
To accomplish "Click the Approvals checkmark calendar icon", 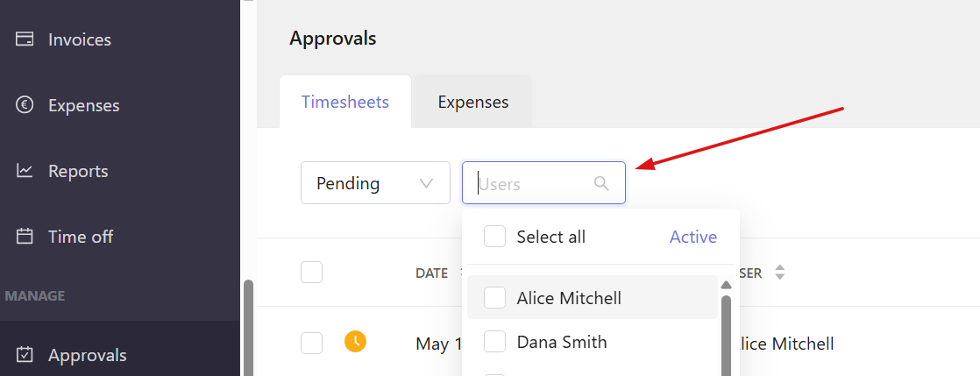I will point(25,355).
